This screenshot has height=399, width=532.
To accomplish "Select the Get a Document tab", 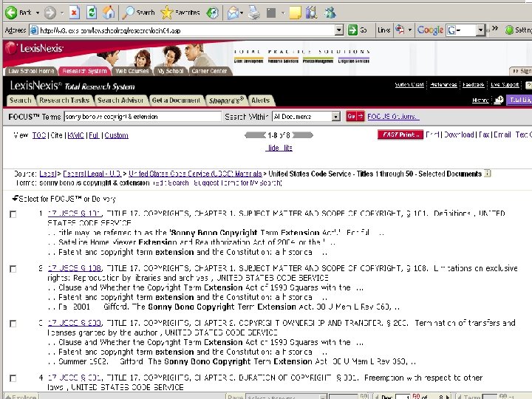I will pos(176,100).
